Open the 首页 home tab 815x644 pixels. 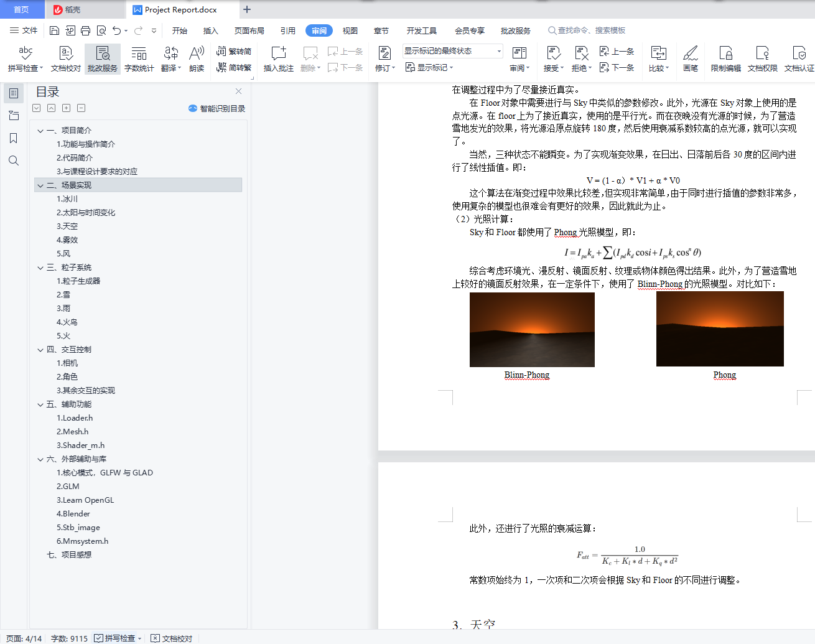click(x=22, y=9)
